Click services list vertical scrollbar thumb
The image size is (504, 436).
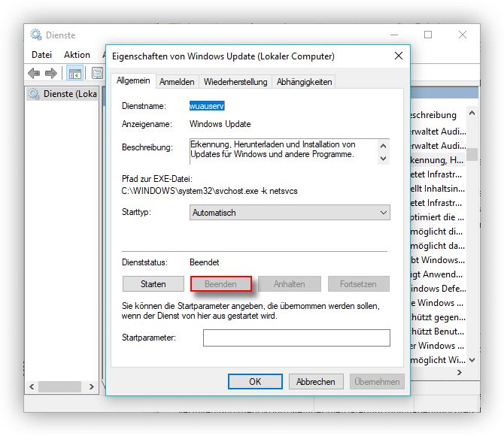pos(472,154)
